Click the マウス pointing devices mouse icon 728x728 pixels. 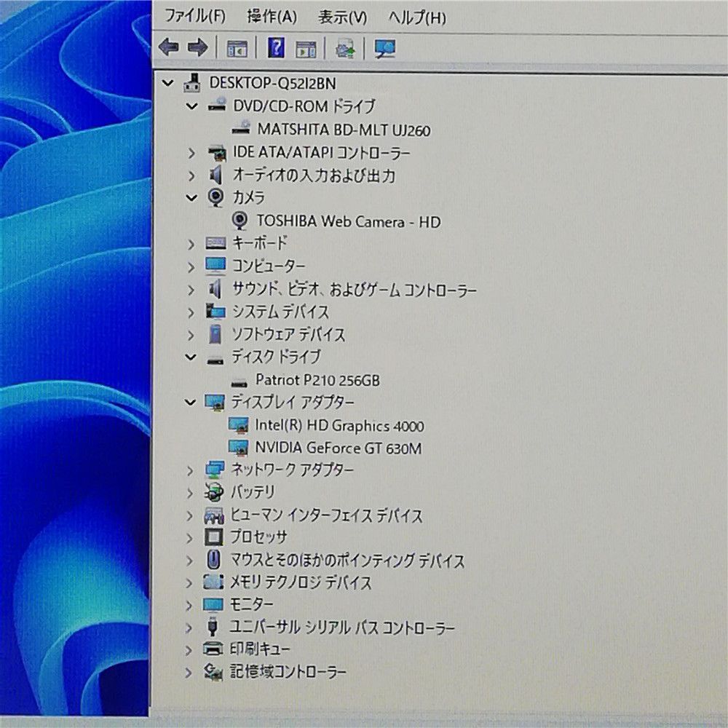click(x=213, y=559)
